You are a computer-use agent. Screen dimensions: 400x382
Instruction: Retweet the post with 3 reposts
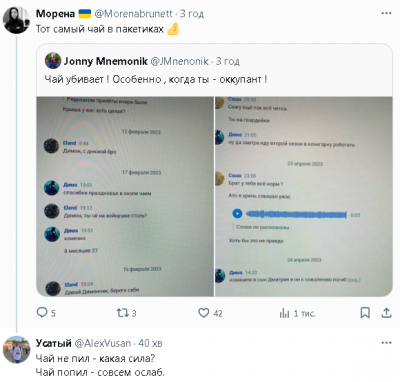click(122, 313)
